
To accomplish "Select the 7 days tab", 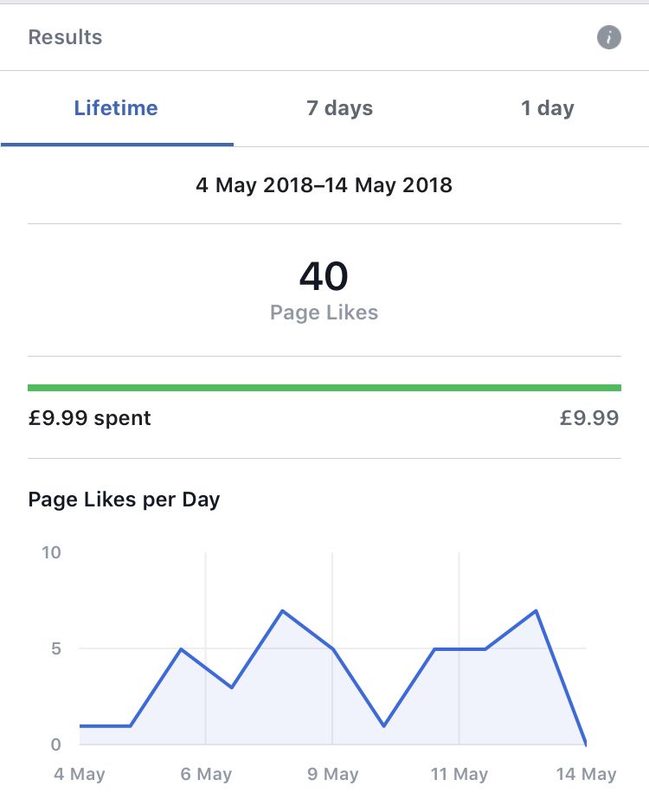I will [339, 108].
